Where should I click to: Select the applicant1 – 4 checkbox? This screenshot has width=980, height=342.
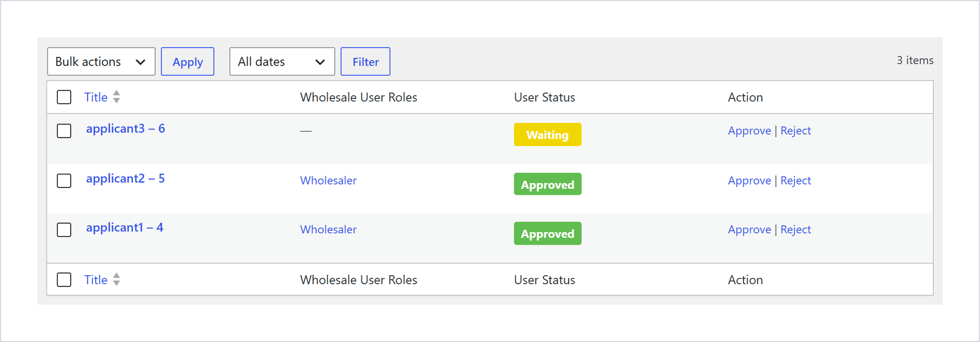tap(64, 230)
